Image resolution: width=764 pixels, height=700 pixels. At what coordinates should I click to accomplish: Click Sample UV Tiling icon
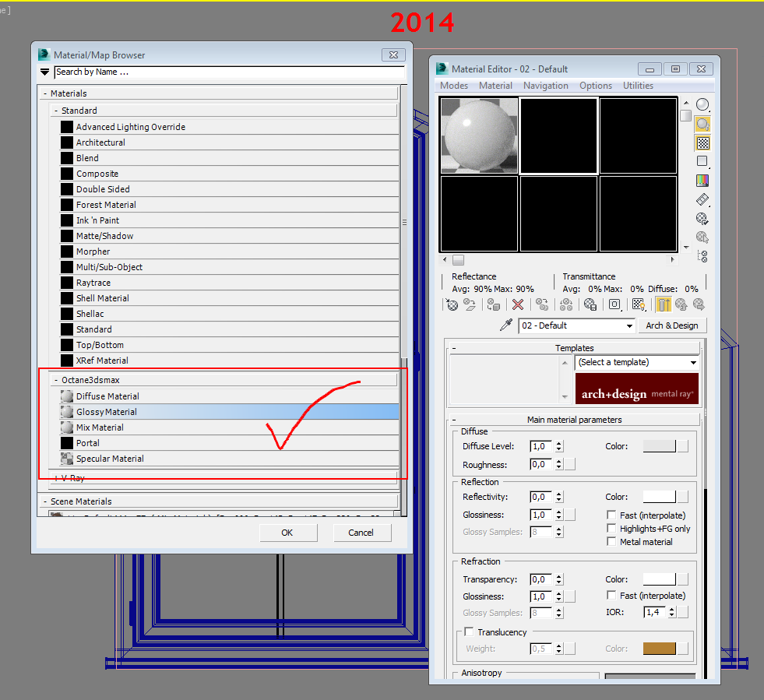[702, 161]
